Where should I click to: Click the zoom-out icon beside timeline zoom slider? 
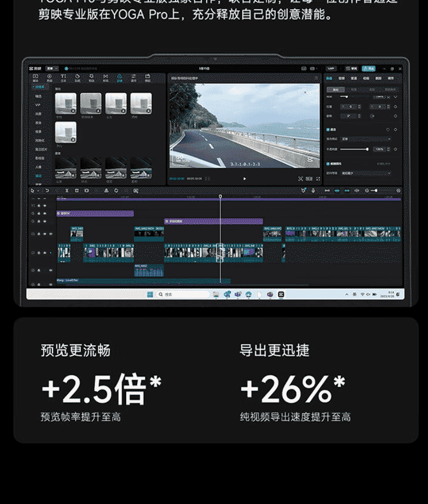(367, 191)
